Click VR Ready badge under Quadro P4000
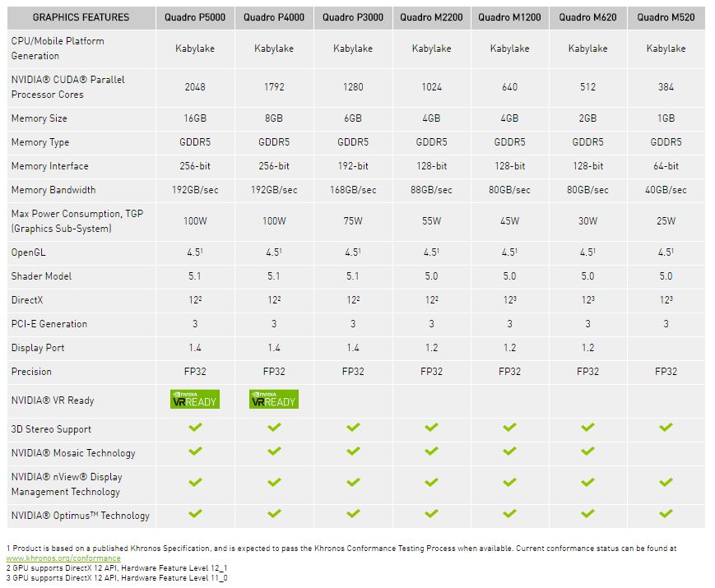The height and width of the screenshot is (588, 715). 274,400
